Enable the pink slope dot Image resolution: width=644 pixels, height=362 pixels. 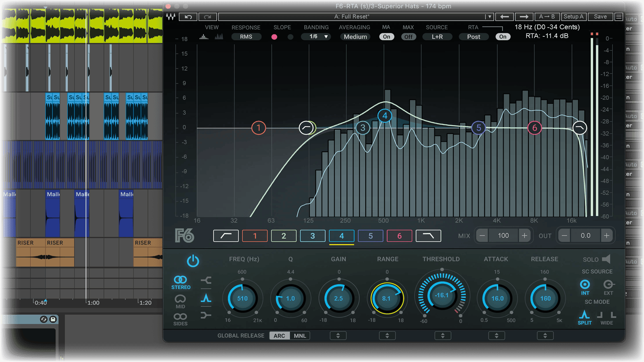coord(274,37)
